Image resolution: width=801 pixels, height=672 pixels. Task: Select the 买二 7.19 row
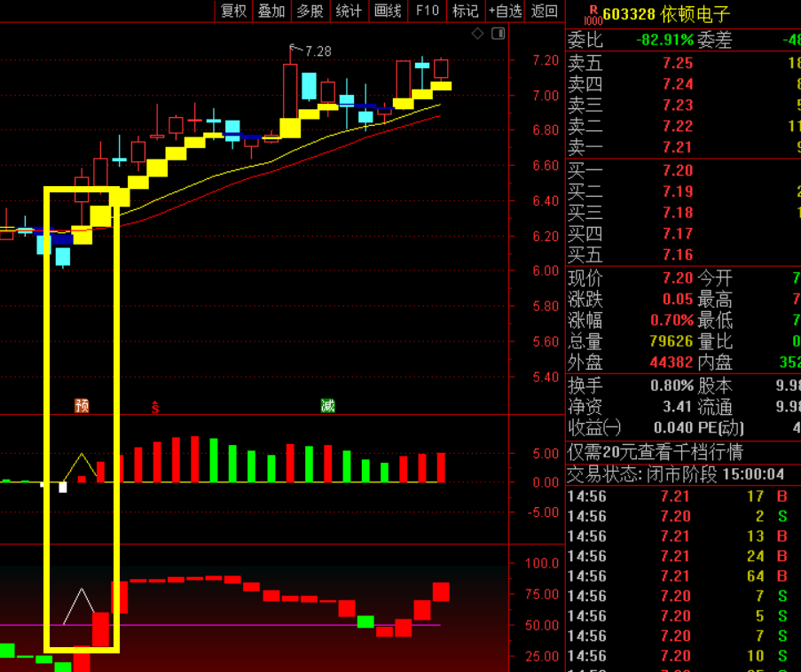point(684,191)
